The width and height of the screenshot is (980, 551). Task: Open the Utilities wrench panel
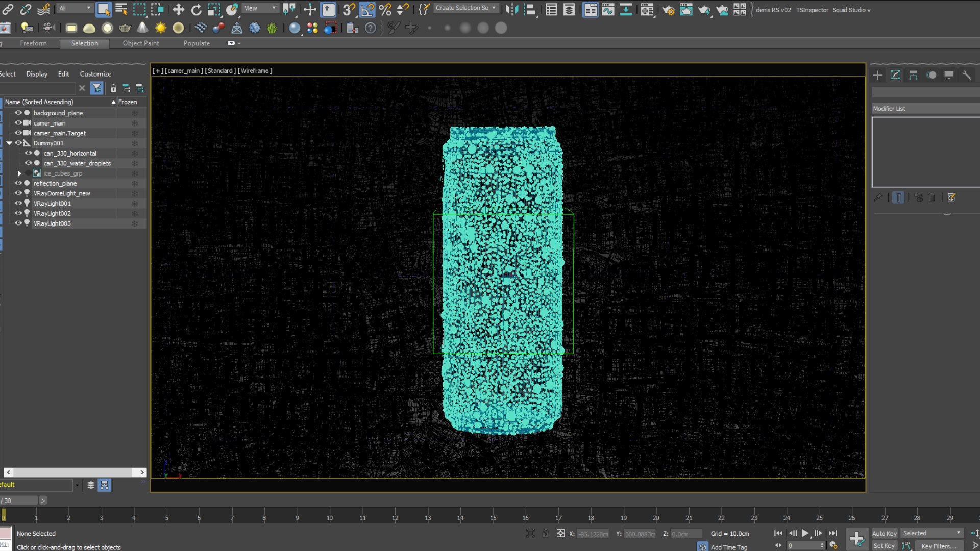point(966,75)
